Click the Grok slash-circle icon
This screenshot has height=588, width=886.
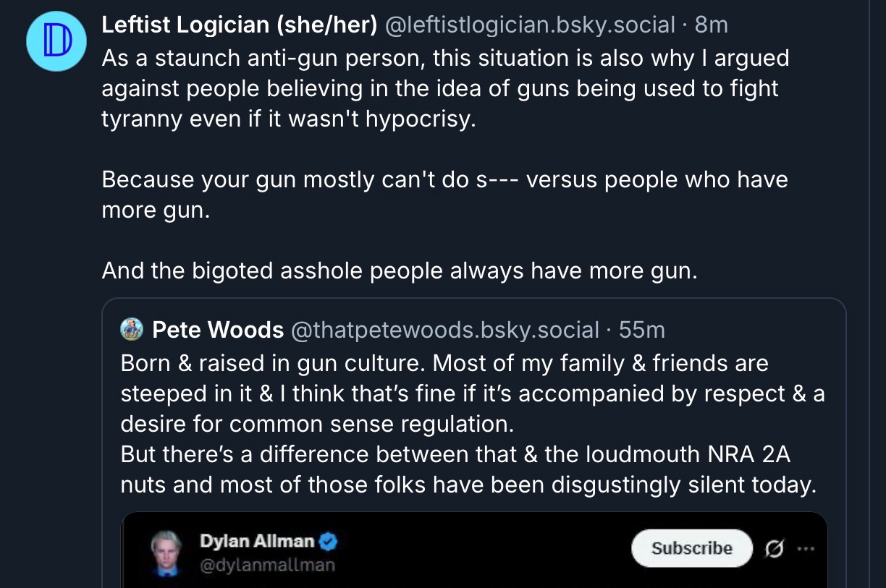tap(774, 549)
